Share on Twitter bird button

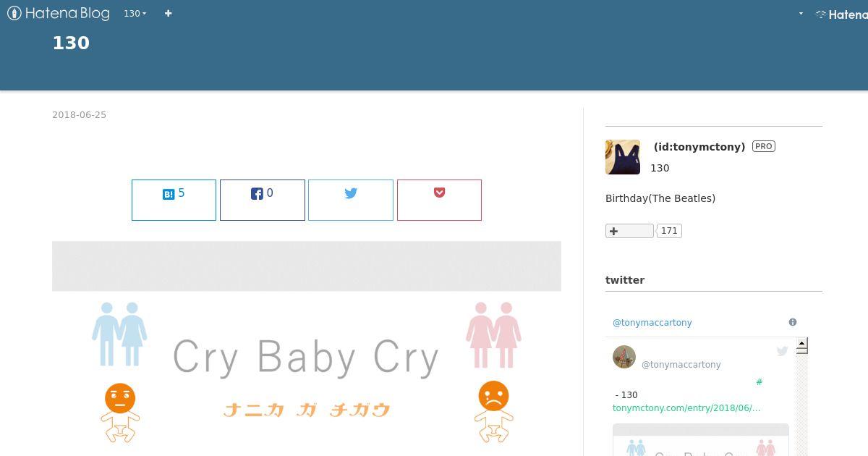coord(351,200)
